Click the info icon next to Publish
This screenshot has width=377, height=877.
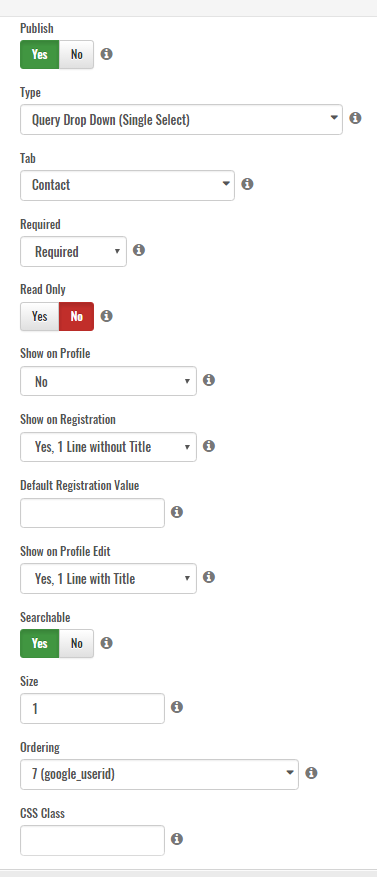106,54
